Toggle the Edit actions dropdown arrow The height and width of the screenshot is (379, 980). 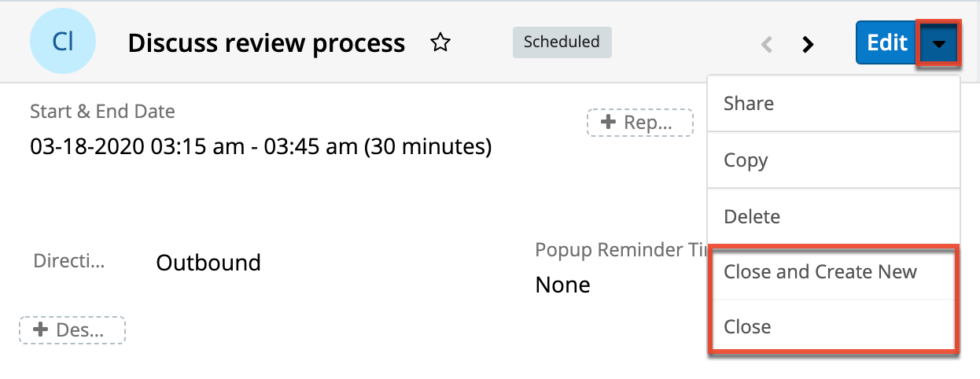point(938,42)
